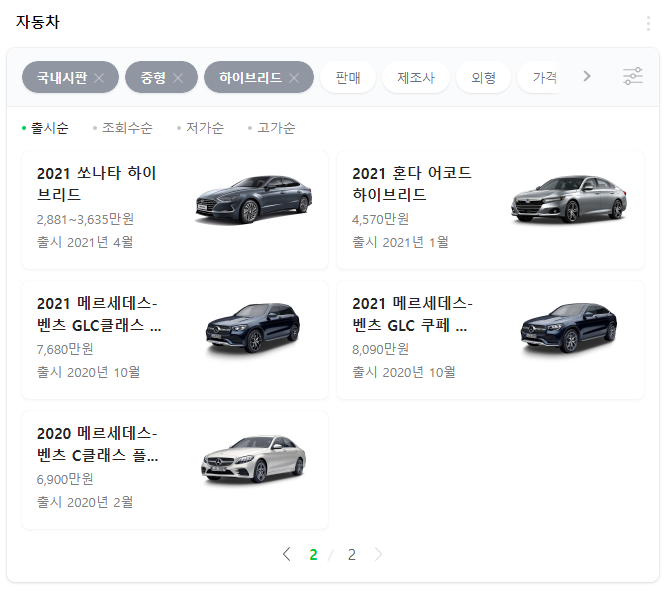Click the 중형 filter chip label

pos(153,78)
